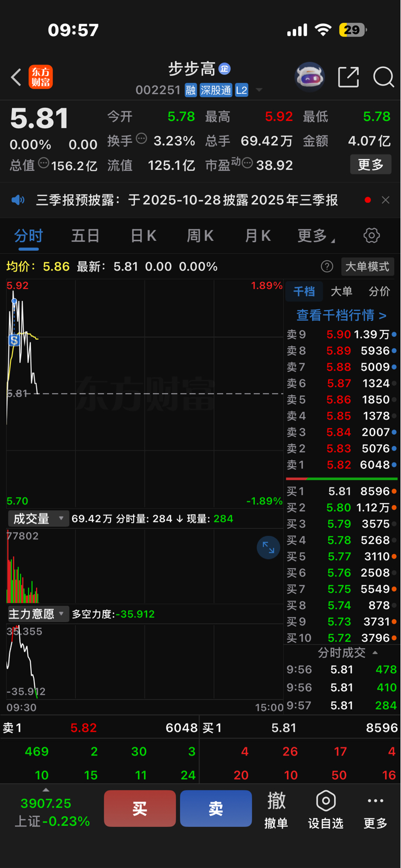Image resolution: width=401 pixels, height=868 pixels.
Task: Select 卖5 row at 5.86
Action: 342,399
